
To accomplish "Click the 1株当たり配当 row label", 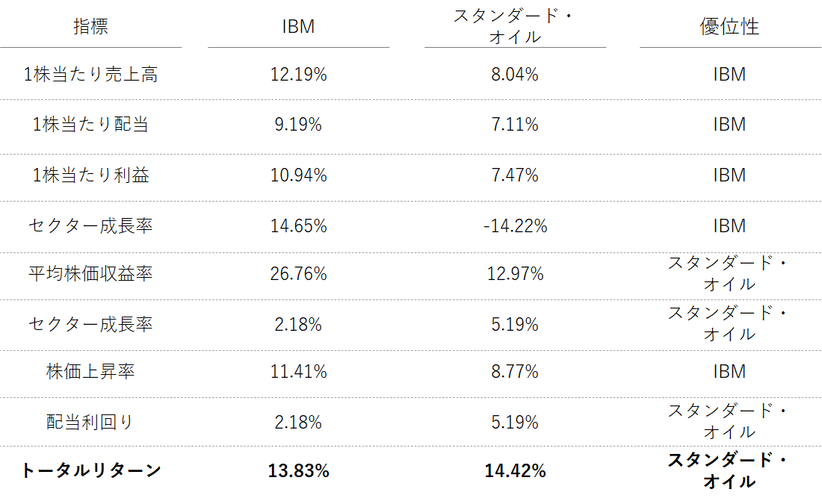I will [90, 125].
